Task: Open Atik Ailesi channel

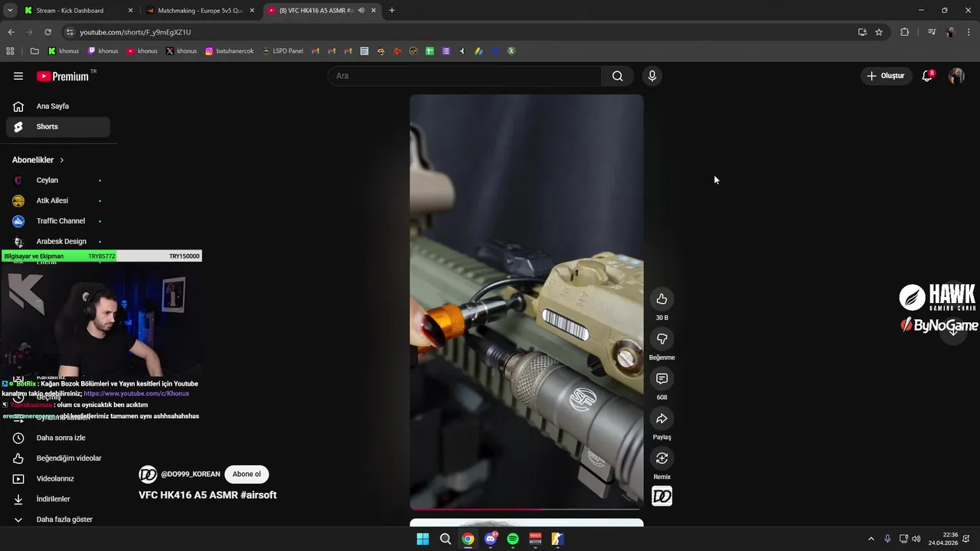Action: (58, 201)
